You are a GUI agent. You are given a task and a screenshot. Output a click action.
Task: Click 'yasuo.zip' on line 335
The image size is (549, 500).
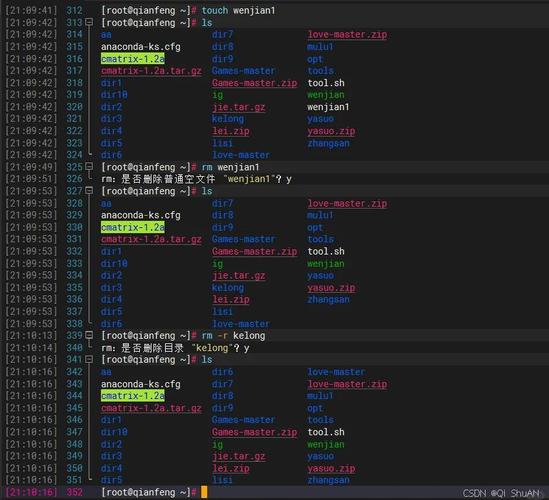[x=331, y=287]
